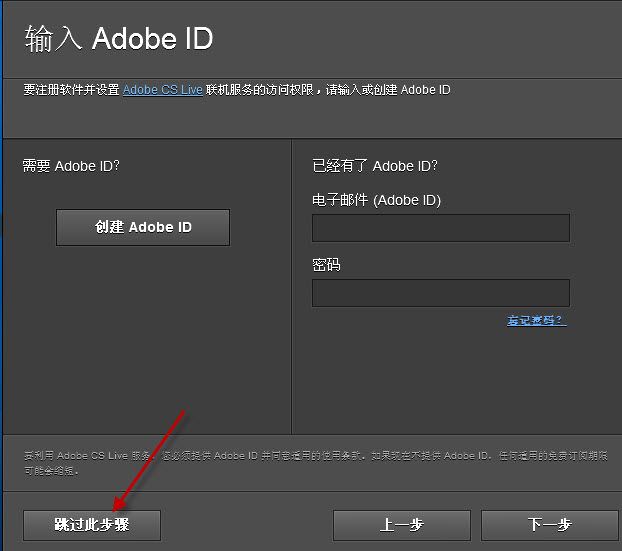Open the Adobe CS Live hyperlink
This screenshot has width=622, height=551.
pos(163,90)
